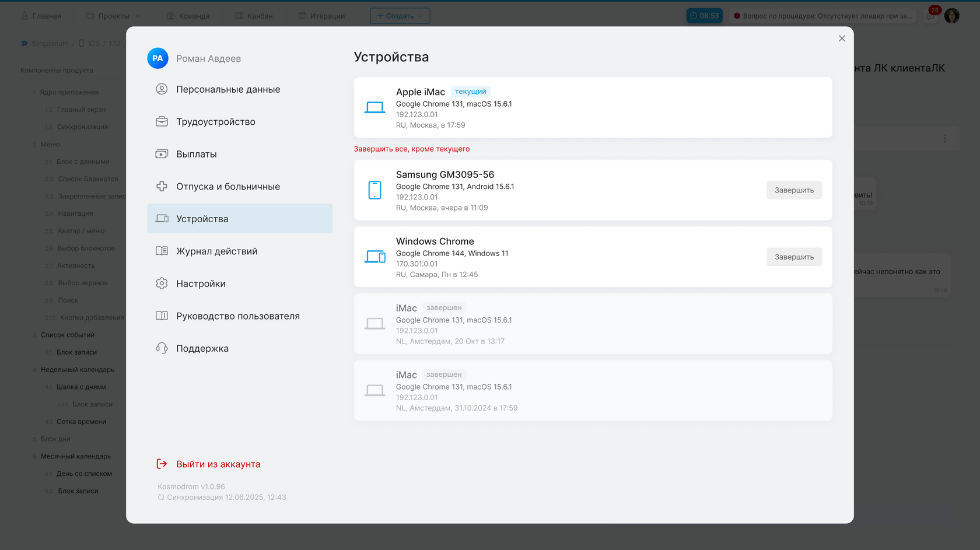The image size is (980, 550).
Task: Click Завершить все, кроме текущего link
Action: [411, 149]
